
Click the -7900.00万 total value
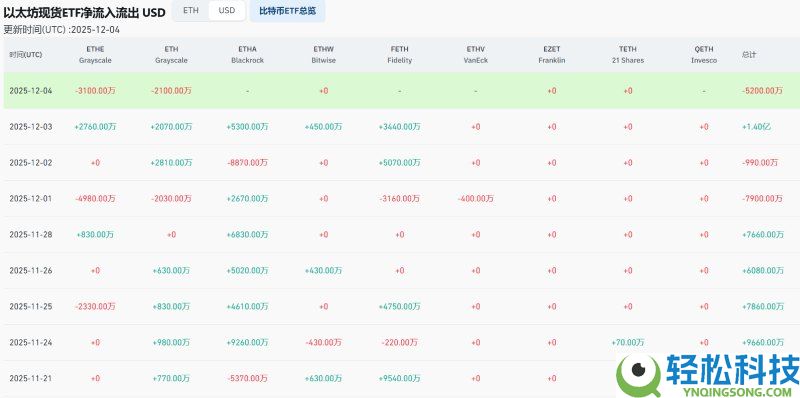tap(762, 198)
